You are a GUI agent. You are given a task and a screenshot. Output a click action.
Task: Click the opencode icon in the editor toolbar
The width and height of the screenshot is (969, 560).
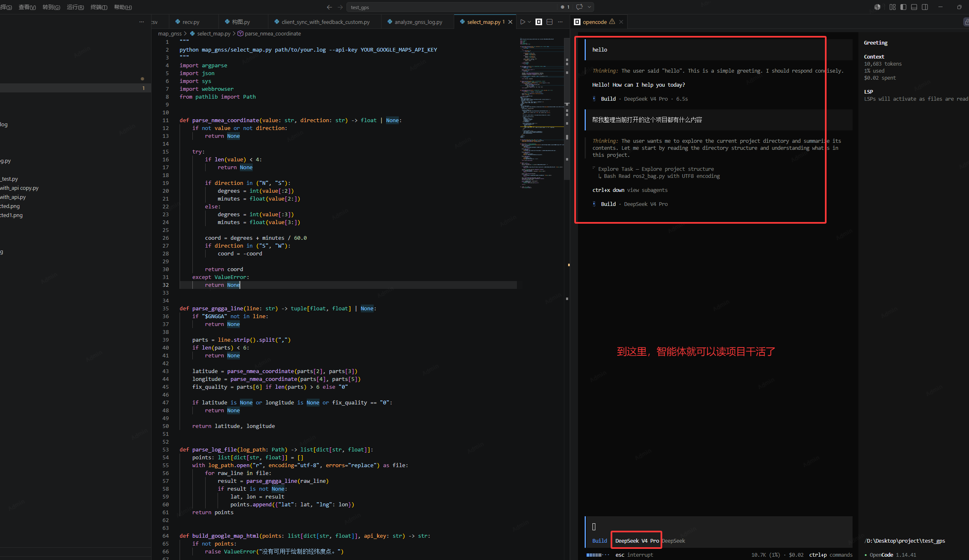539,22
